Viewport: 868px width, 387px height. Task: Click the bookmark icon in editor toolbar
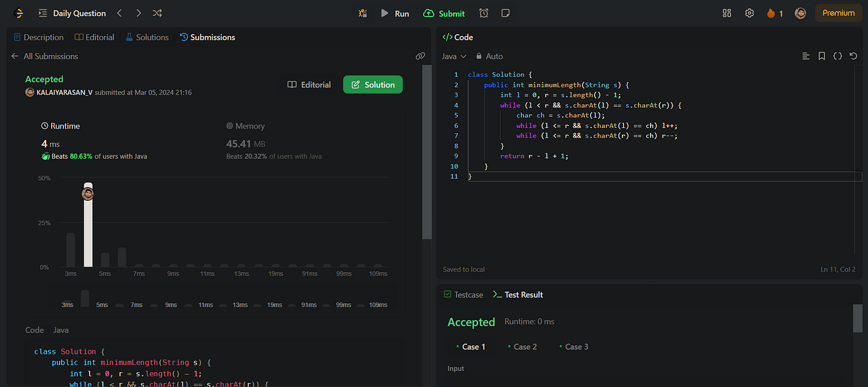(822, 56)
